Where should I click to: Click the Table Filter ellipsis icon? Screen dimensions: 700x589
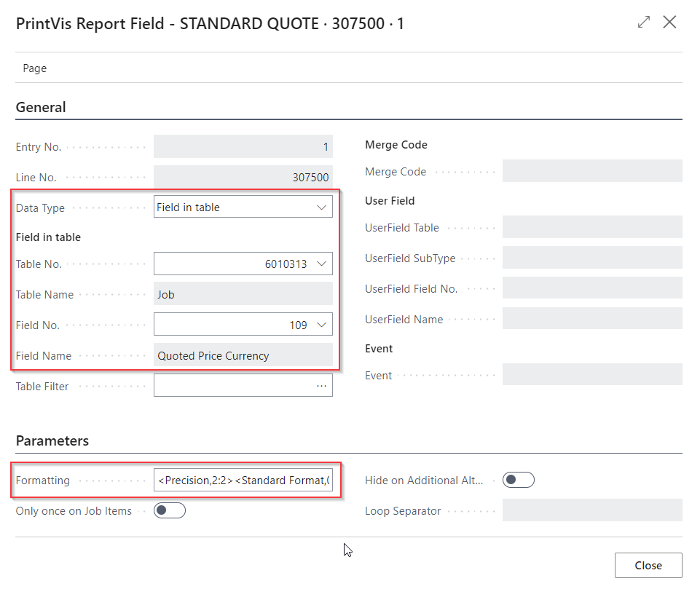(x=321, y=386)
